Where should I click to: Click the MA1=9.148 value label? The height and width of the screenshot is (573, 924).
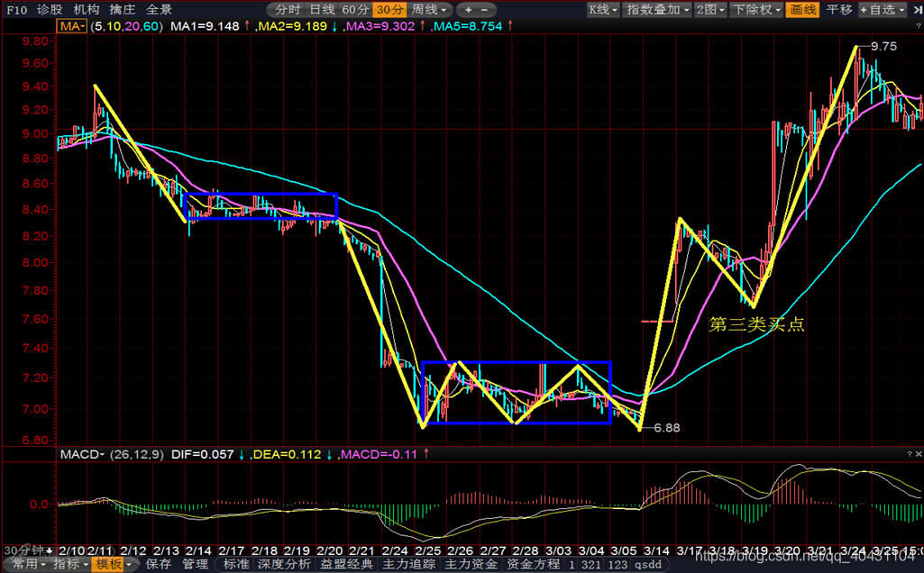[205, 26]
